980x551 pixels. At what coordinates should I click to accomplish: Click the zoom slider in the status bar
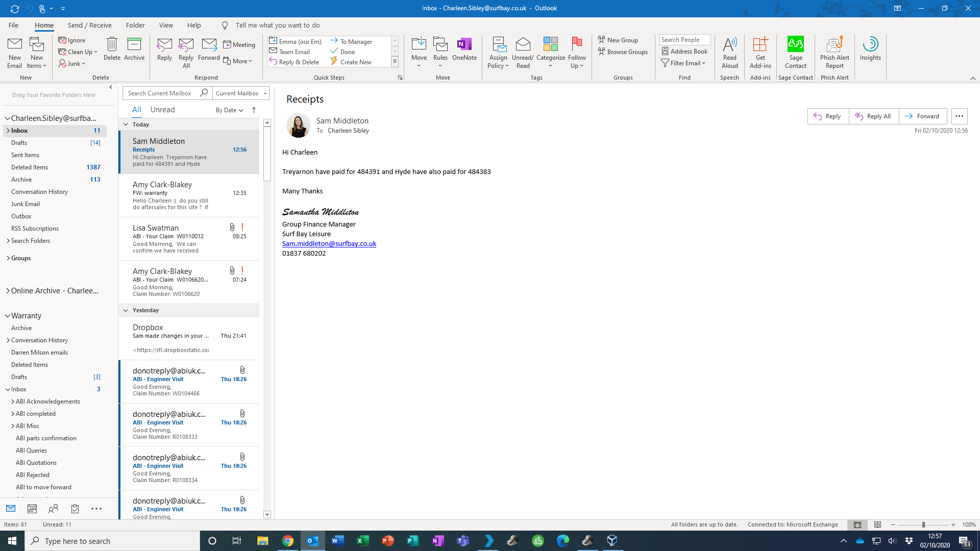pyautogui.click(x=923, y=524)
